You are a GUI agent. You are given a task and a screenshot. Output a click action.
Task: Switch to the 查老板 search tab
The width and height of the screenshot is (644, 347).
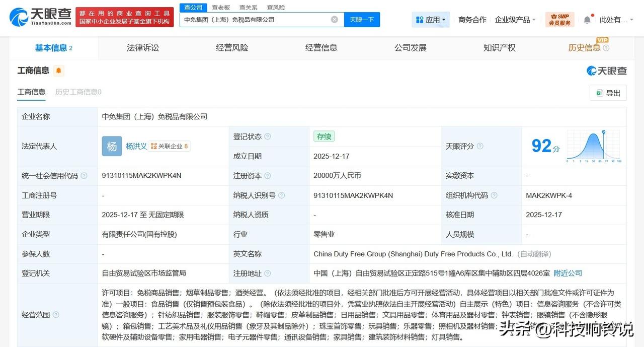point(221,7)
